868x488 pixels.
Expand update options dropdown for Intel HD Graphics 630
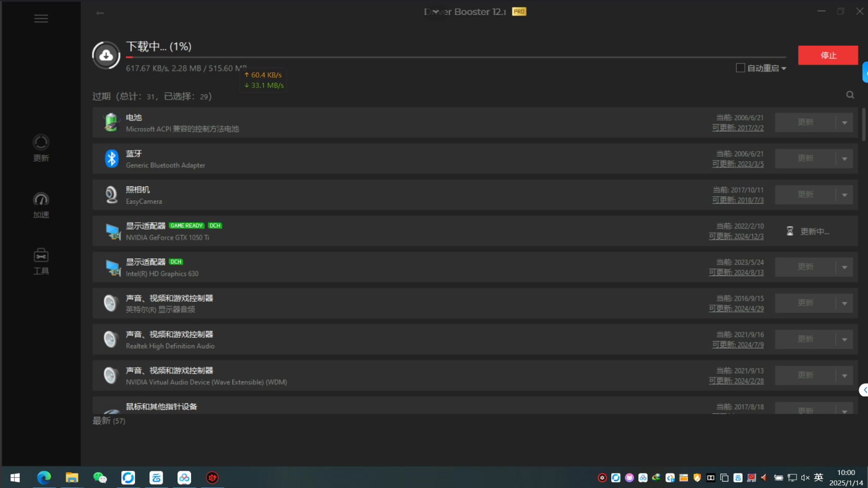(x=845, y=267)
